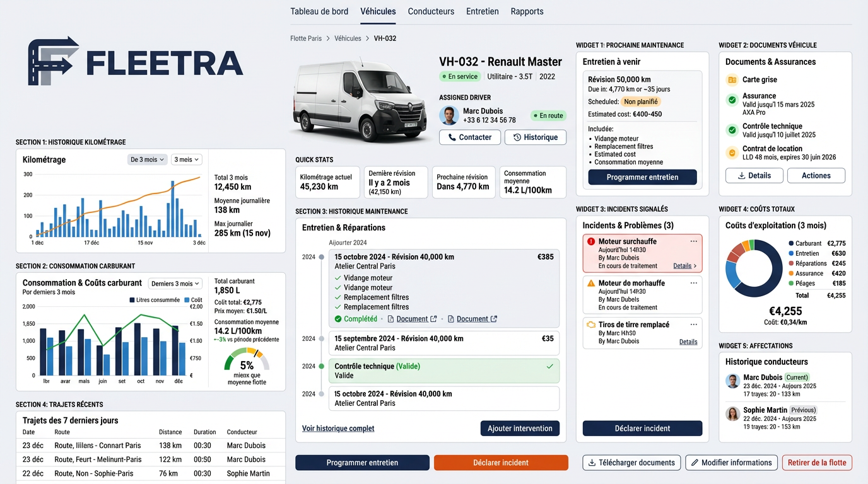Click the 'En route' driver status badge
Viewport: 868px width, 484px height.
[548, 116]
